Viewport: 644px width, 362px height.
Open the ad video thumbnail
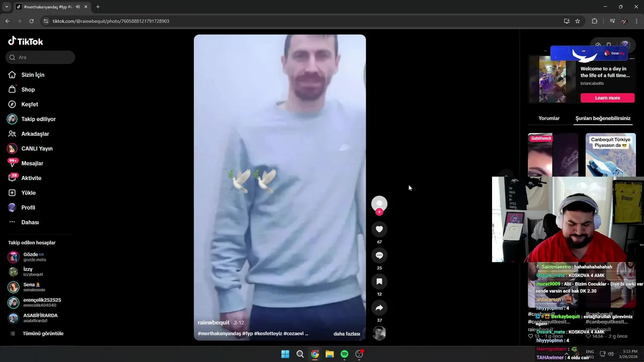point(552,79)
